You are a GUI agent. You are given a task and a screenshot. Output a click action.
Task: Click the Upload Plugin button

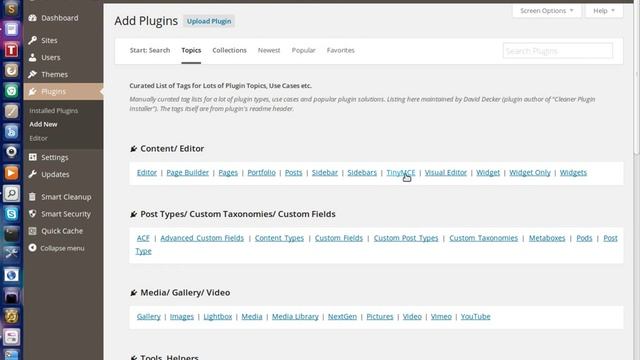coord(209,21)
